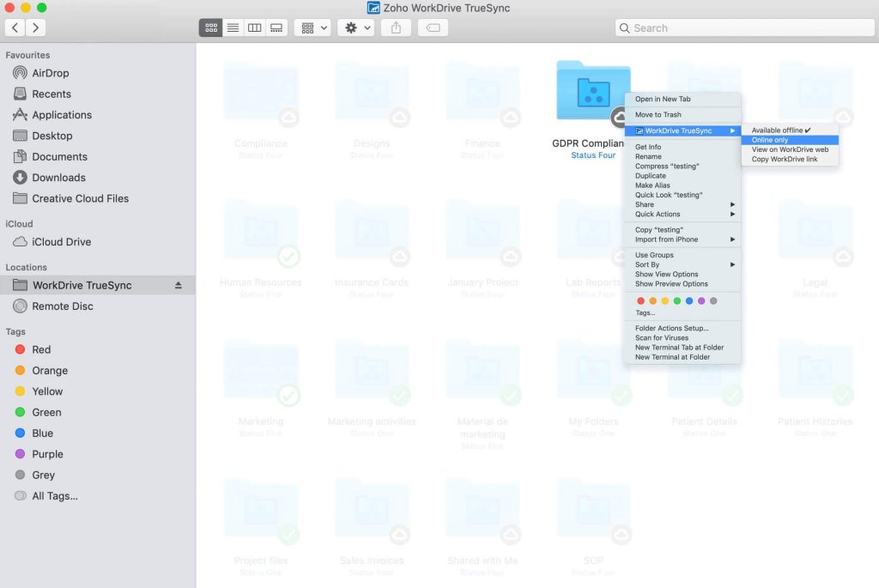The image size is (879, 588).
Task: Go back with the left arrow button
Action: pyautogui.click(x=15, y=28)
